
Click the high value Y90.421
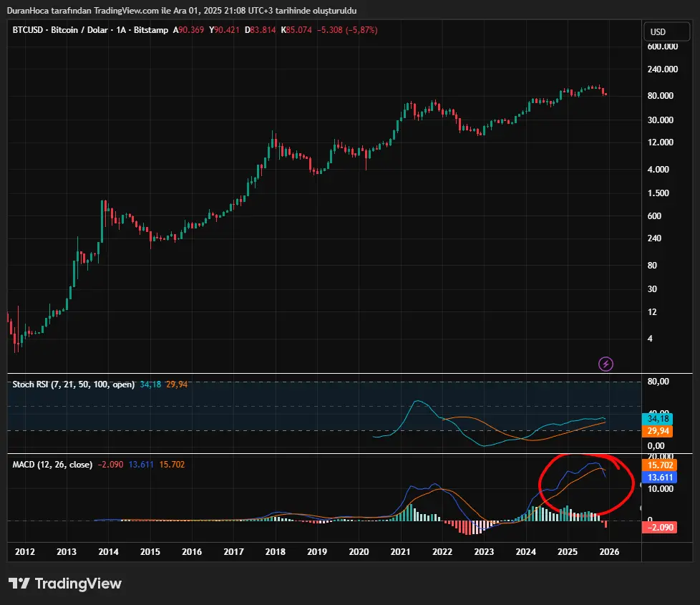pos(224,30)
